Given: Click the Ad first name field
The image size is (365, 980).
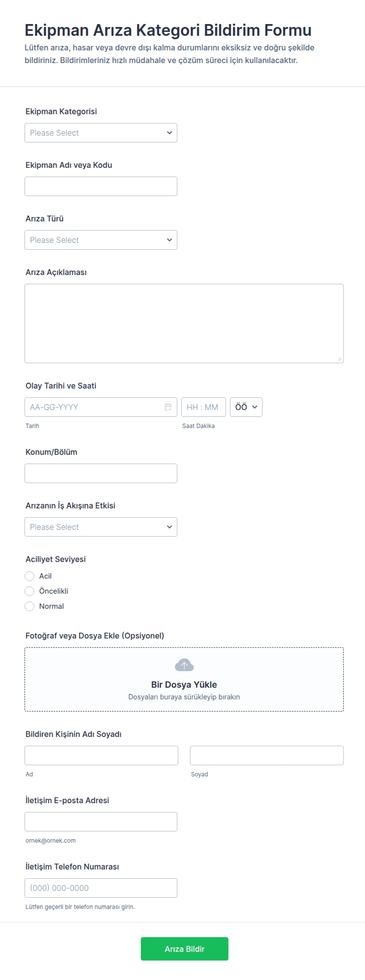Looking at the screenshot, I should pyautogui.click(x=101, y=755).
